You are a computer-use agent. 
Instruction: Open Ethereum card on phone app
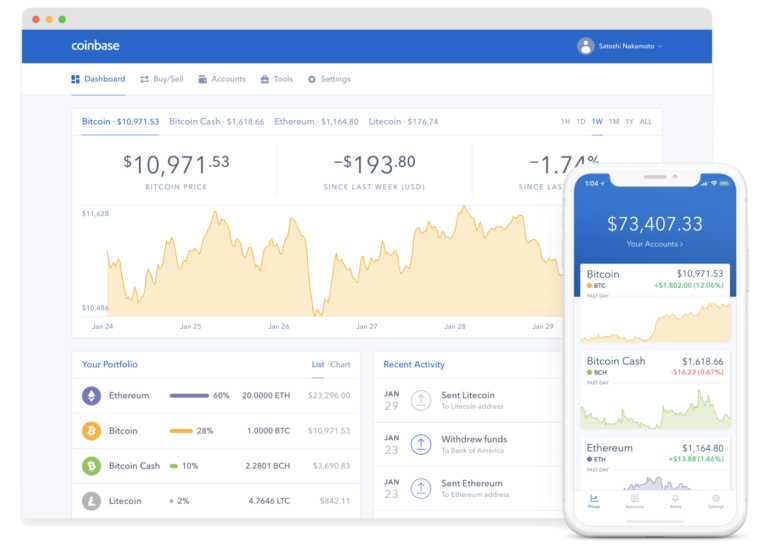click(x=655, y=464)
